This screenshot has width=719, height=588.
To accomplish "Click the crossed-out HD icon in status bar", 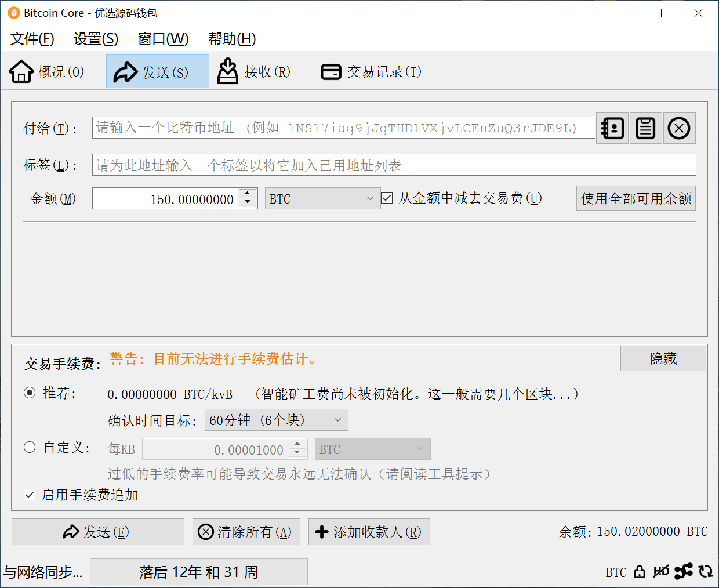I will [x=660, y=572].
